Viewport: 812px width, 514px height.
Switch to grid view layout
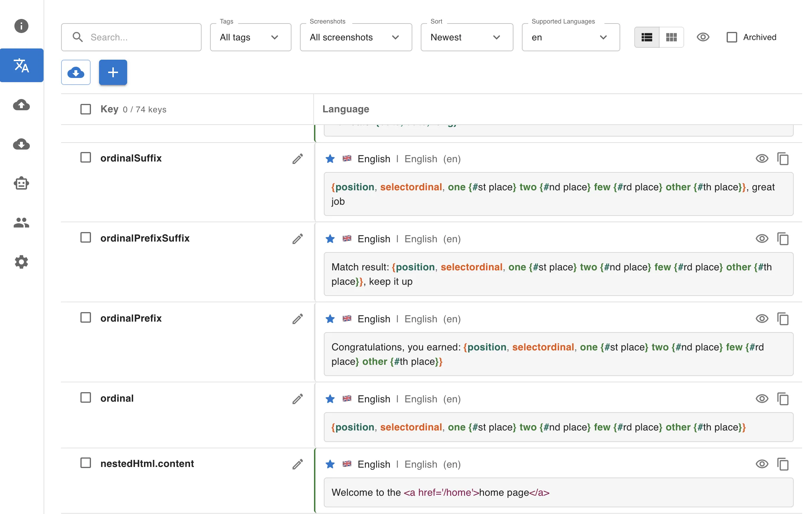[672, 37]
